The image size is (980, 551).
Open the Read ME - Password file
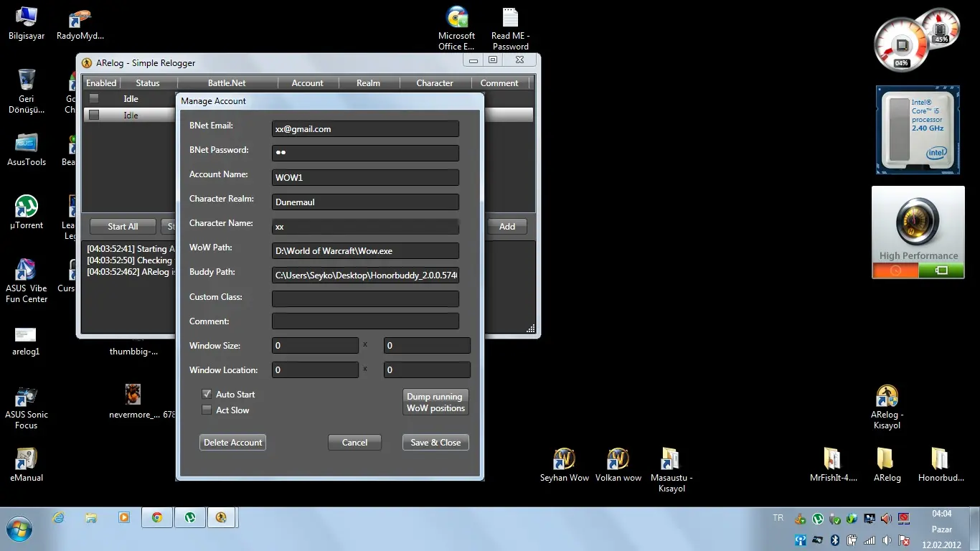[x=510, y=19]
